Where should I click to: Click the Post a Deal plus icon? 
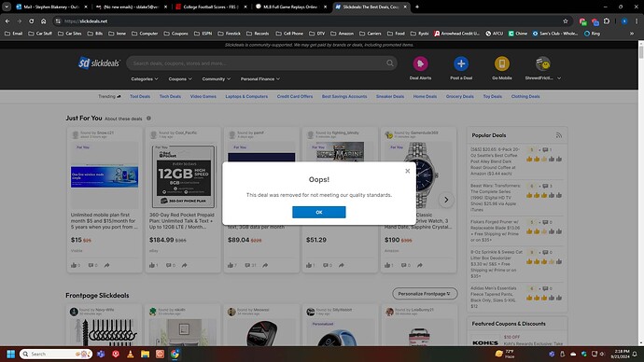pos(461,63)
